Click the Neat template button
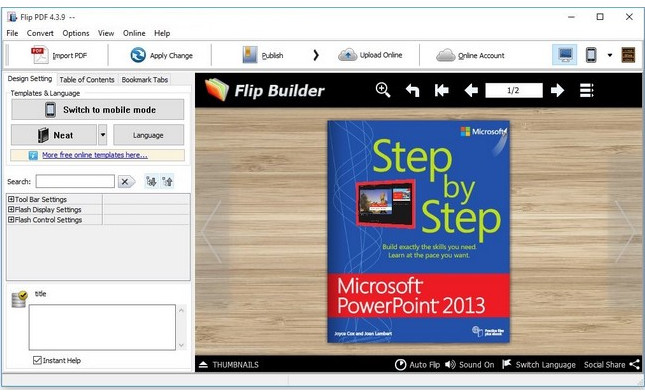 point(54,135)
